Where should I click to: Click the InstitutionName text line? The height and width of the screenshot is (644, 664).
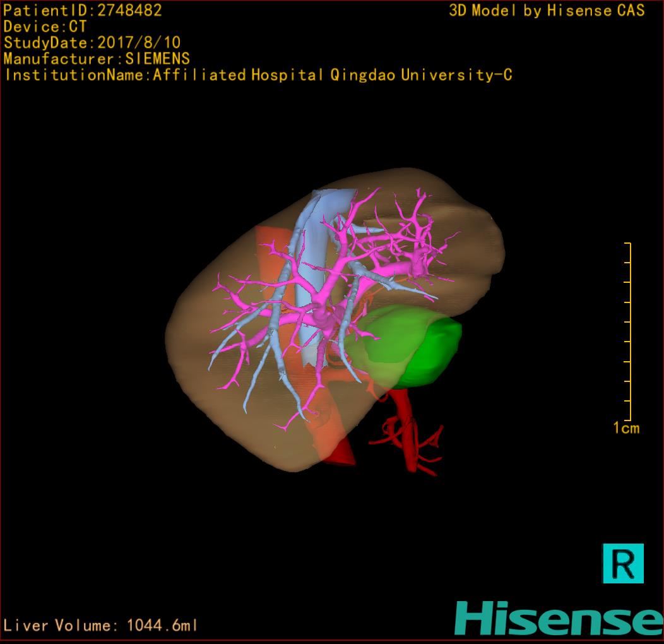click(x=258, y=75)
